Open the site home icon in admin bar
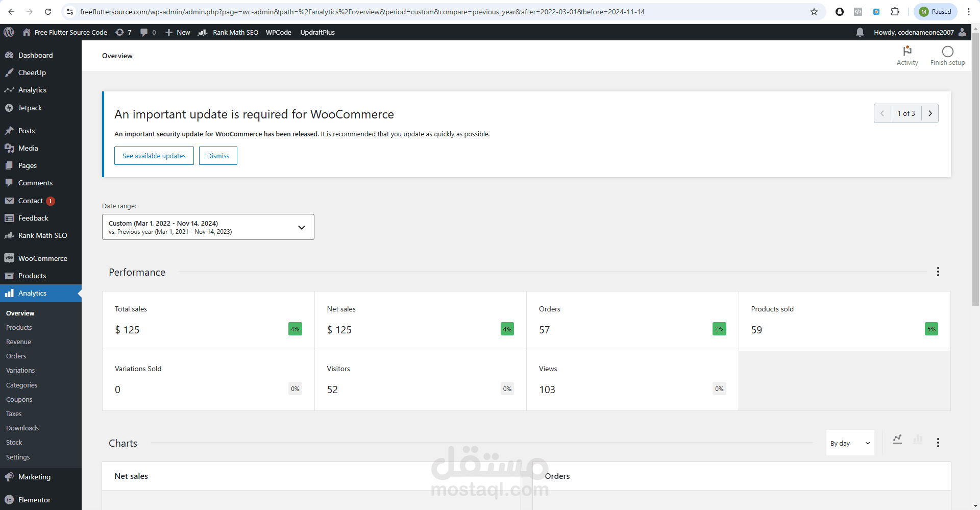 click(x=27, y=32)
